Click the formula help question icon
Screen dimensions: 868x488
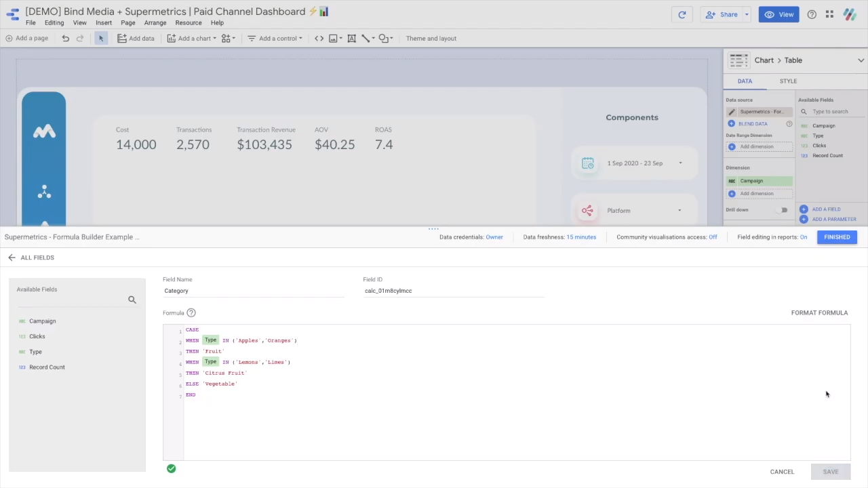pyautogui.click(x=191, y=313)
